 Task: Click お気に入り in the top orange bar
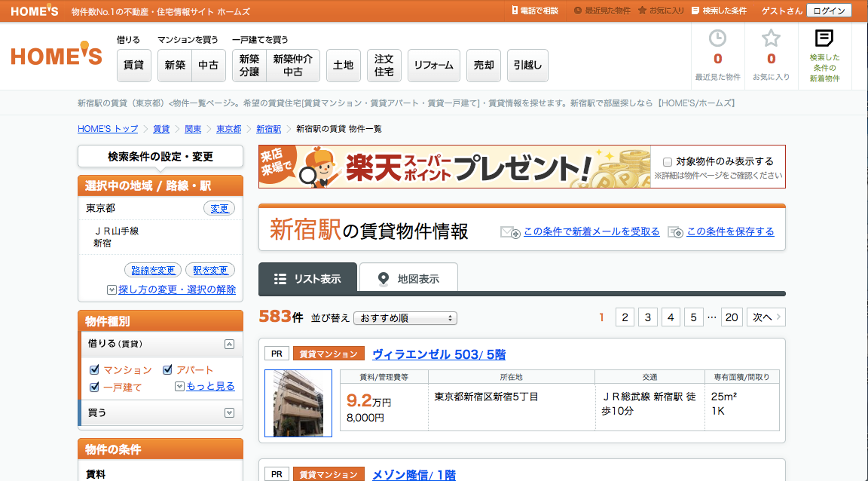tap(661, 11)
